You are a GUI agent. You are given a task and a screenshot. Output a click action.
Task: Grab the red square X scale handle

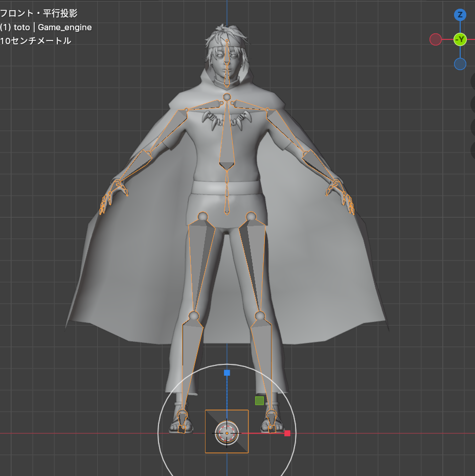pos(287,433)
